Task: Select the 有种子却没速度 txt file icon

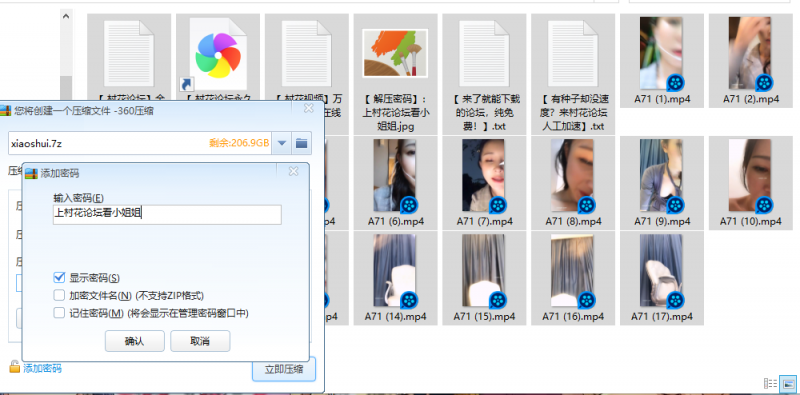Action: click(573, 54)
